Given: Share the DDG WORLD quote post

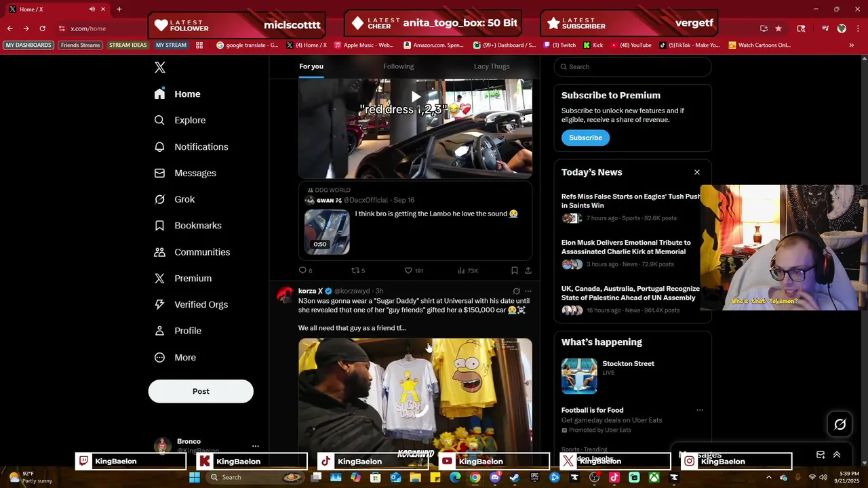Looking at the screenshot, I should [x=528, y=270].
